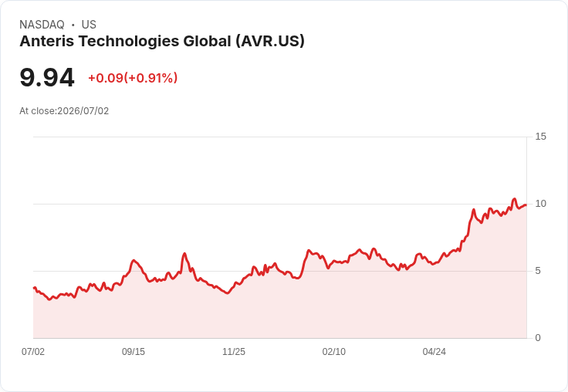Viewport: 568px width, 392px height.
Task: Click the 0 value on y-axis
Action: [538, 338]
